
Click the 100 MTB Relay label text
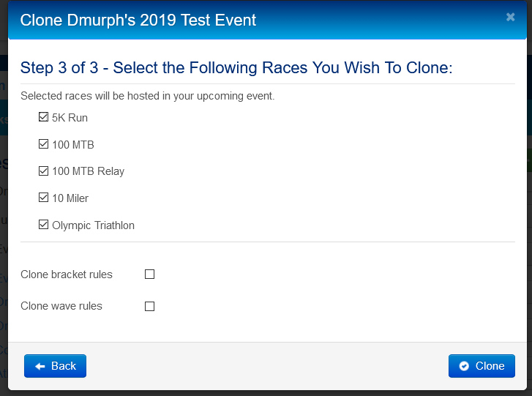89,171
